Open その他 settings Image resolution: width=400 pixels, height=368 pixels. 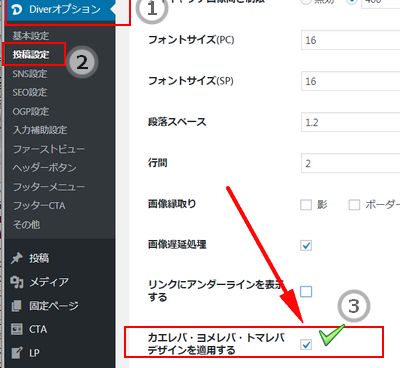tap(26, 224)
